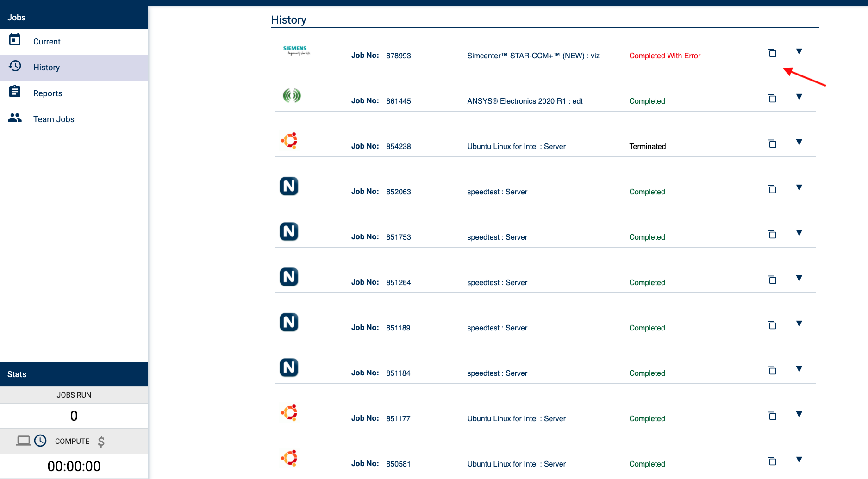The width and height of the screenshot is (868, 479).
Task: Click Ubuntu icon for job 854238
Action: 289,141
